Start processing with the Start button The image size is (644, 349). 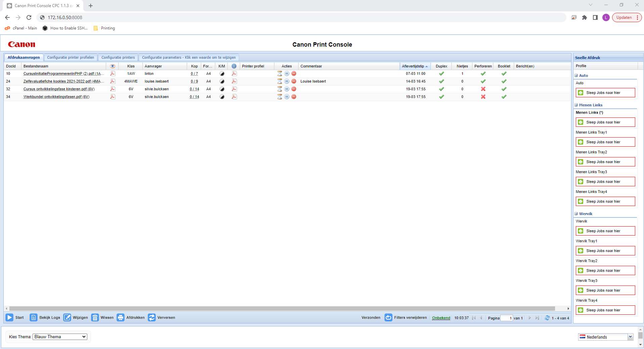[15, 317]
